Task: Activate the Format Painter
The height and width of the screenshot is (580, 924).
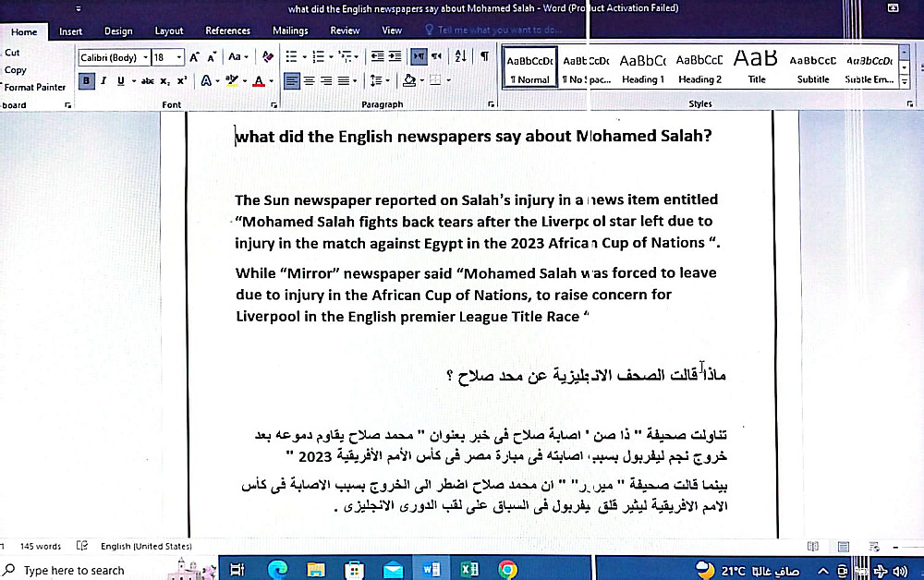Action: (34, 87)
